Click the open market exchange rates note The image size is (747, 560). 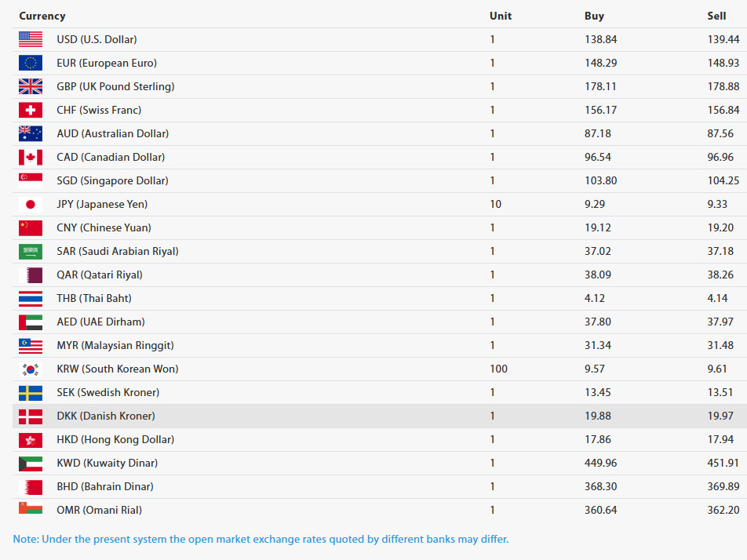click(261, 539)
